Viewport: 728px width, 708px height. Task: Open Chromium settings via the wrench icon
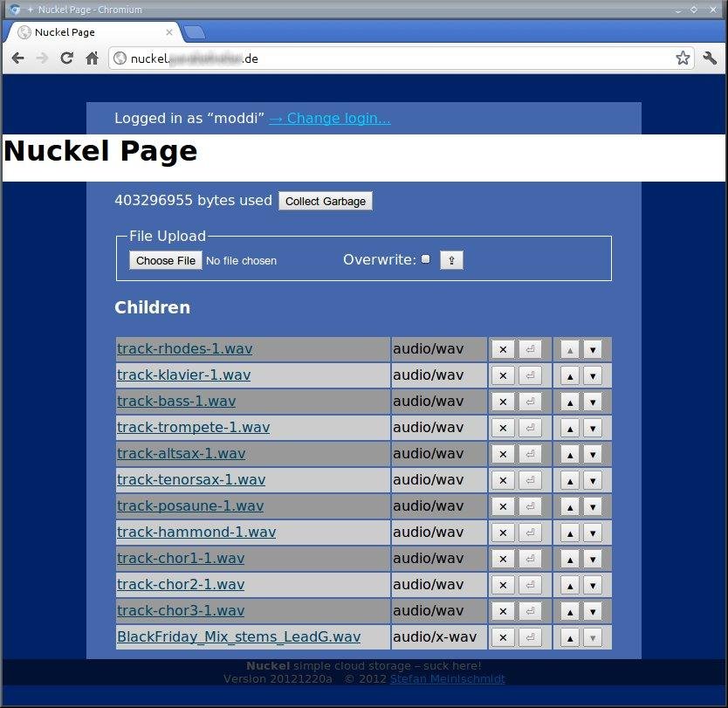pos(710,58)
